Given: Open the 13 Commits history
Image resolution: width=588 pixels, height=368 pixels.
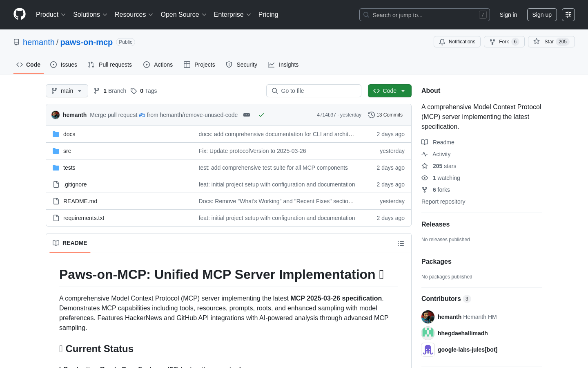Looking at the screenshot, I should point(385,115).
